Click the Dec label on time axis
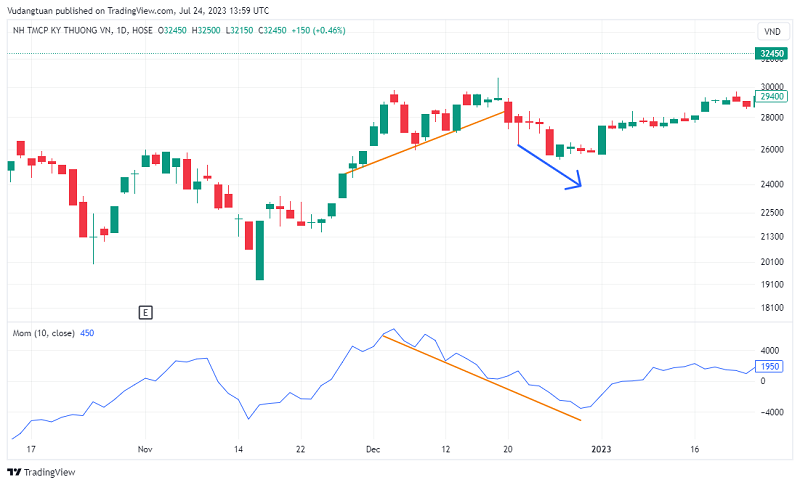Screen dimensions: 800x485 372,450
